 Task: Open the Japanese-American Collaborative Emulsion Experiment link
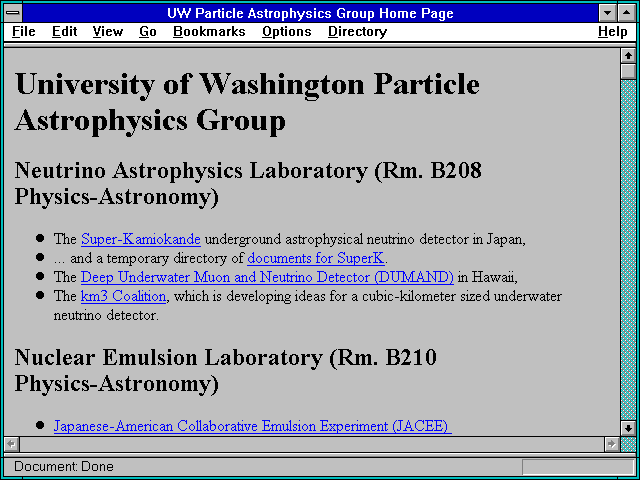click(253, 426)
